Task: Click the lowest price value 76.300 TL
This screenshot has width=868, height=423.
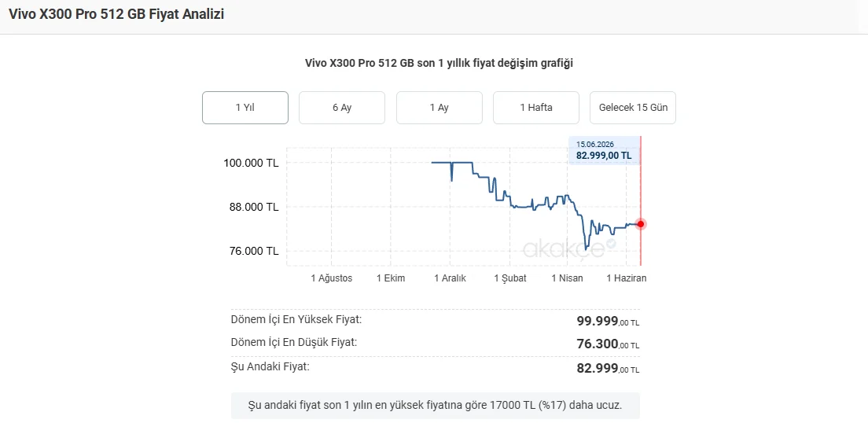Action: 608,344
